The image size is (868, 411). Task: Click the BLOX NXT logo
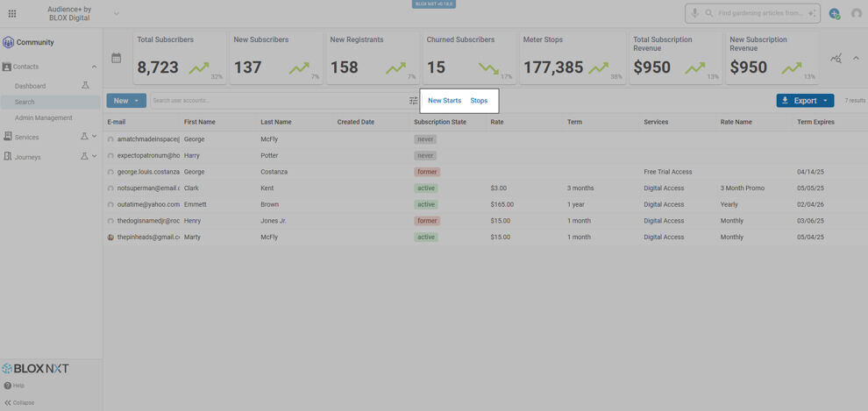pyautogui.click(x=35, y=368)
